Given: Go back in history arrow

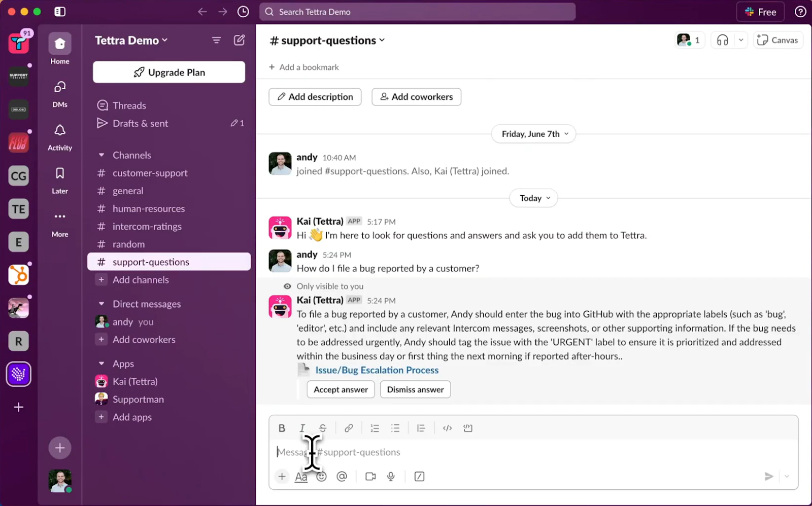Looking at the screenshot, I should pyautogui.click(x=202, y=12).
